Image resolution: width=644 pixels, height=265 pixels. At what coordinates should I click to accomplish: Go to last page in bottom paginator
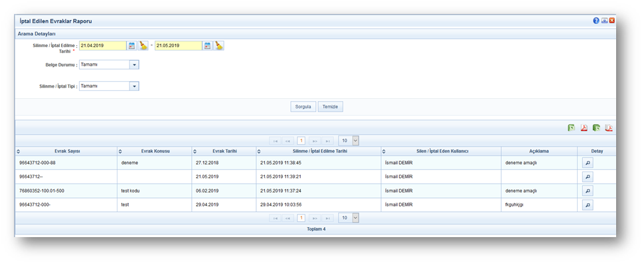pos(327,218)
